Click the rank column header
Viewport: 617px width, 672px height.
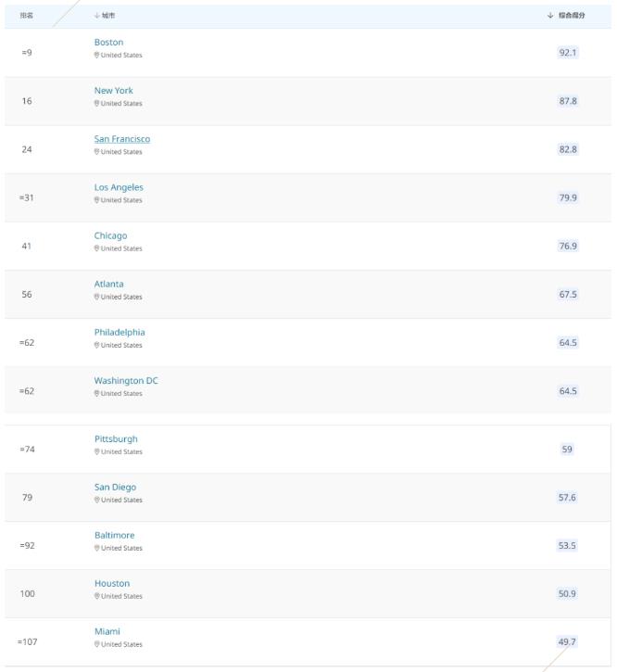(x=27, y=16)
